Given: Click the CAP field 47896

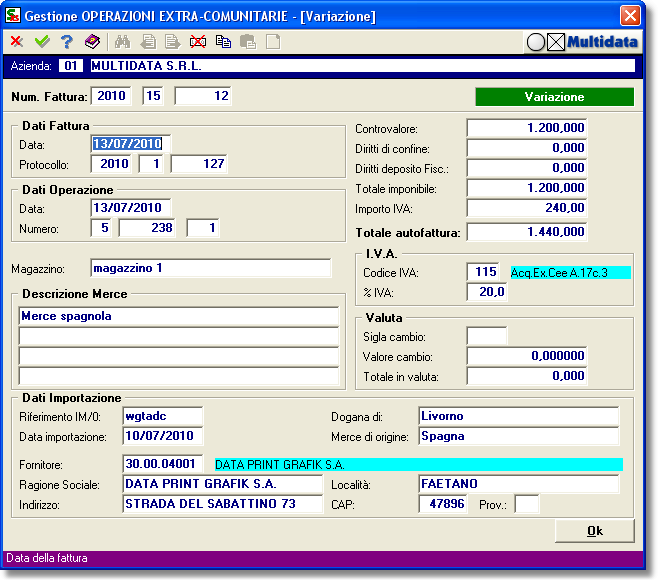Looking at the screenshot, I should pyautogui.click(x=443, y=504).
